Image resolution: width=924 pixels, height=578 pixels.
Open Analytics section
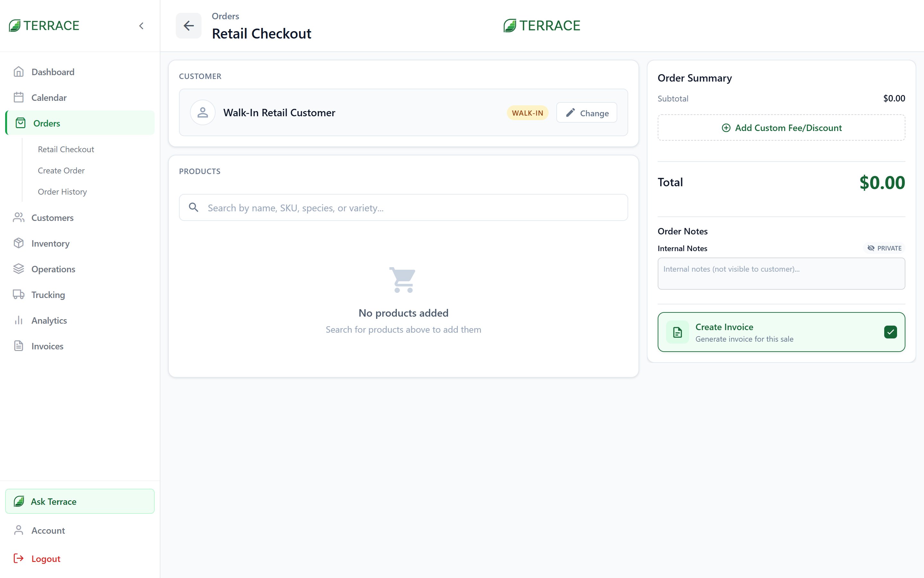80,320
